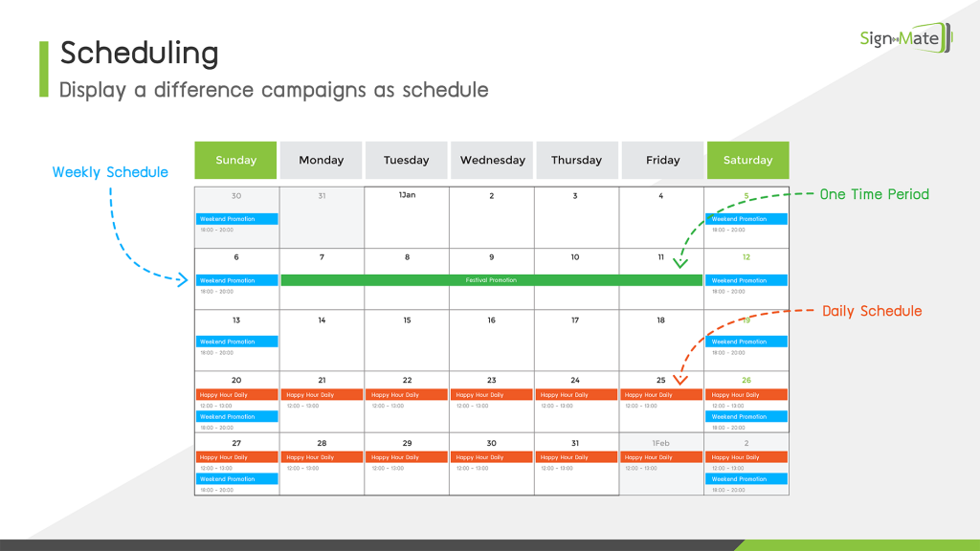Click the SignMate logo
The width and height of the screenshot is (980, 551).
[905, 37]
